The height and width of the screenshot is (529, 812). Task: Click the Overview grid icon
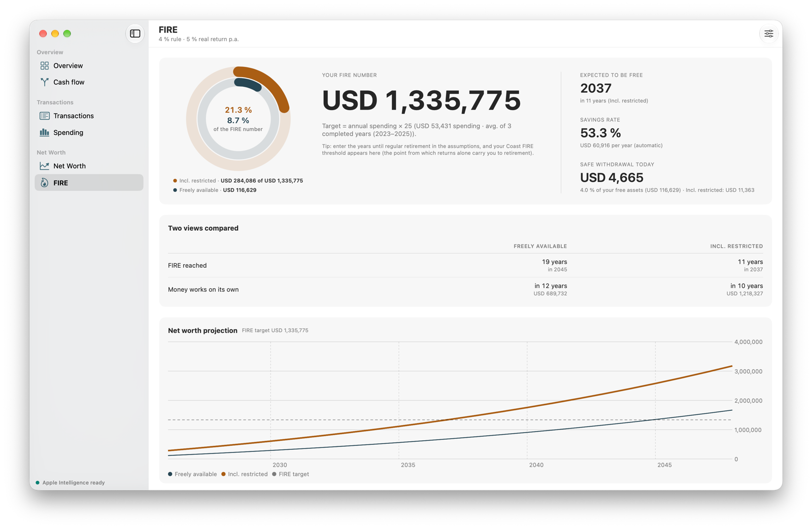(x=45, y=65)
